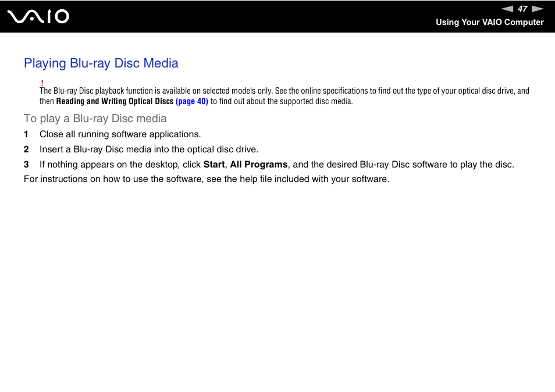Click page number 47
The image size is (555, 392).
coord(522,9)
